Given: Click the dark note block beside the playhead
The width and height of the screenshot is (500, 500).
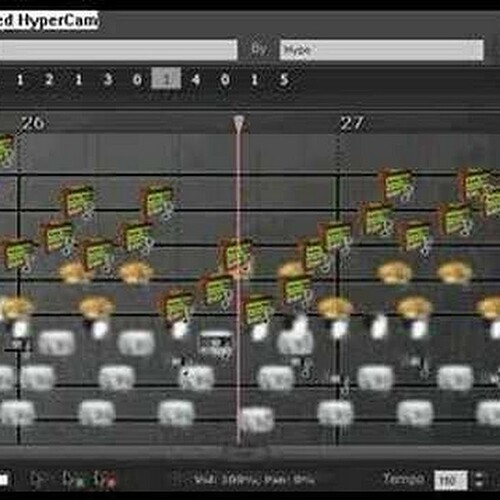Looking at the screenshot, I should [x=215, y=343].
